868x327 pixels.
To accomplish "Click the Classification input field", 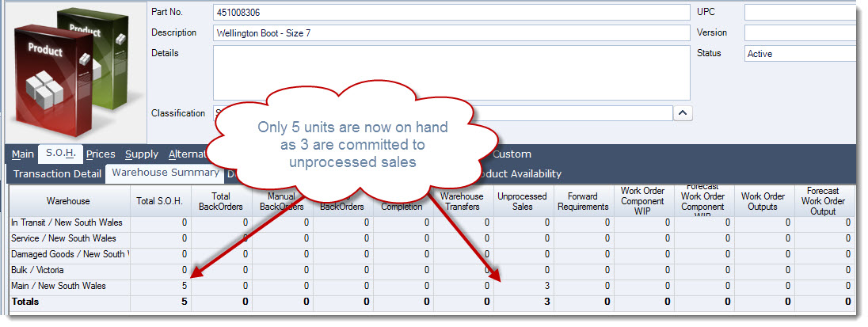I will click(443, 113).
